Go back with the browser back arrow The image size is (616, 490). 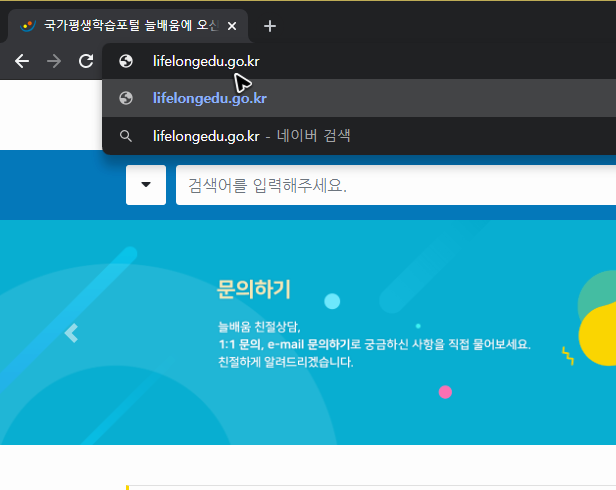(x=22, y=61)
